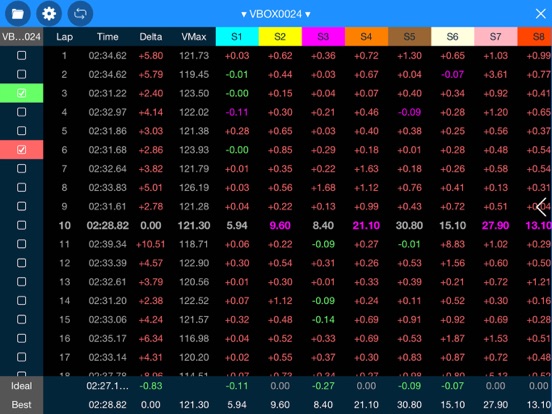Screen dimensions: 552x414
Task: Uncheck the green lap 3 checkbox
Action: 21,93
